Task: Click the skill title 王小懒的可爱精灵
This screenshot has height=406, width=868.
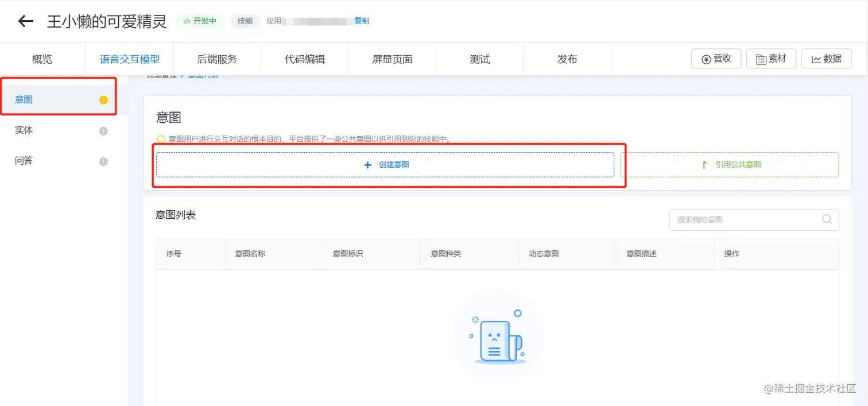Action: 107,22
